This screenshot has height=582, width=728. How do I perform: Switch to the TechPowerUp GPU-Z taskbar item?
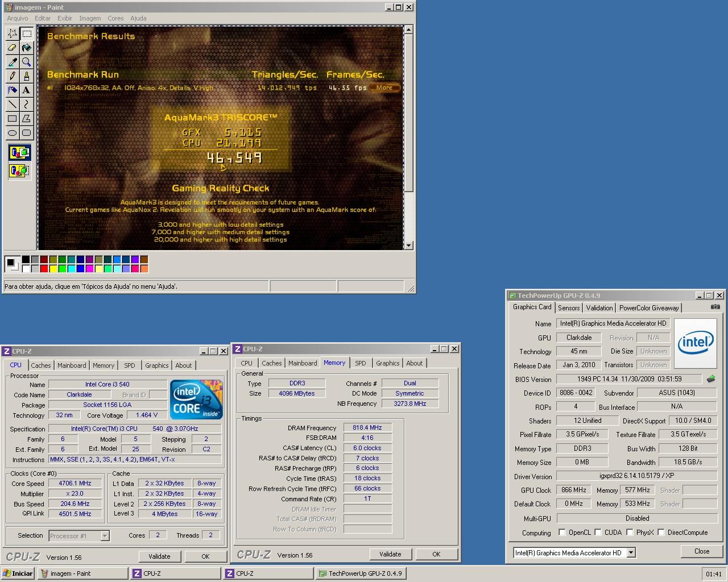point(360,573)
